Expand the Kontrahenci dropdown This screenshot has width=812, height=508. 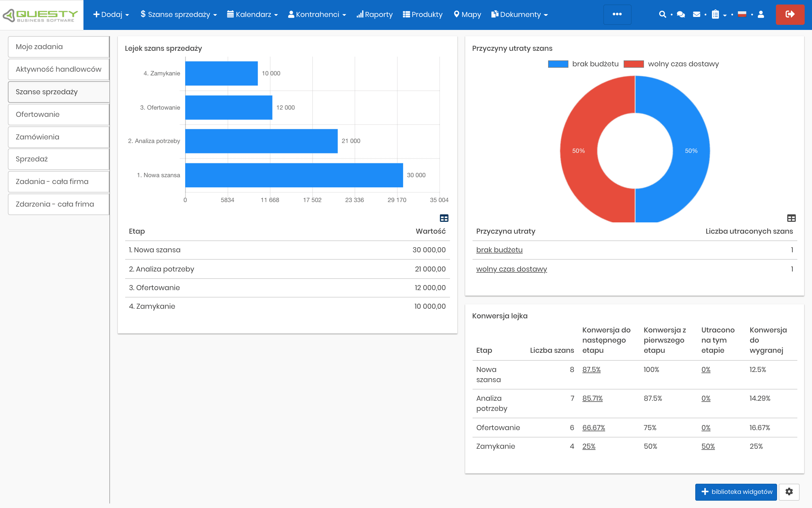317,14
